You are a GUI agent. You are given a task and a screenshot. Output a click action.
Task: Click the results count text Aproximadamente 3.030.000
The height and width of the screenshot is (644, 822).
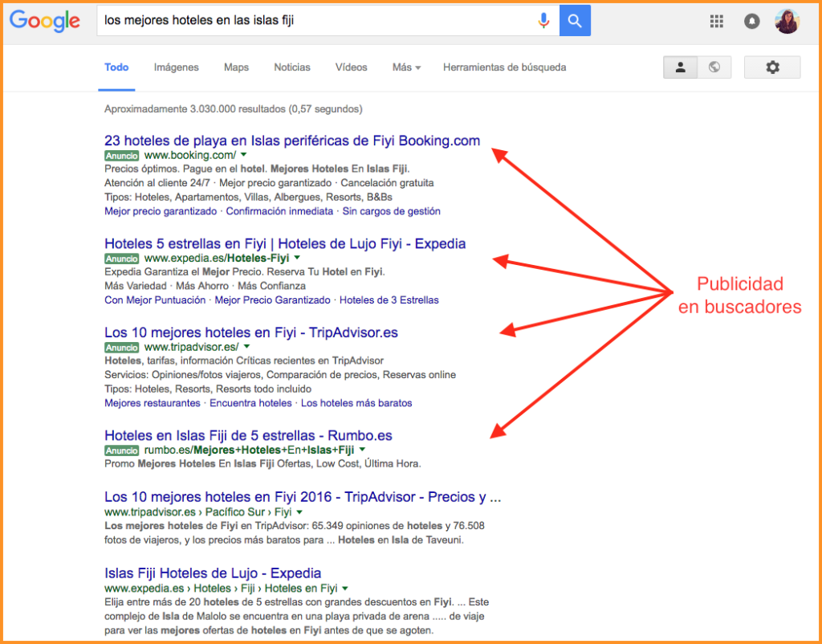(x=234, y=109)
